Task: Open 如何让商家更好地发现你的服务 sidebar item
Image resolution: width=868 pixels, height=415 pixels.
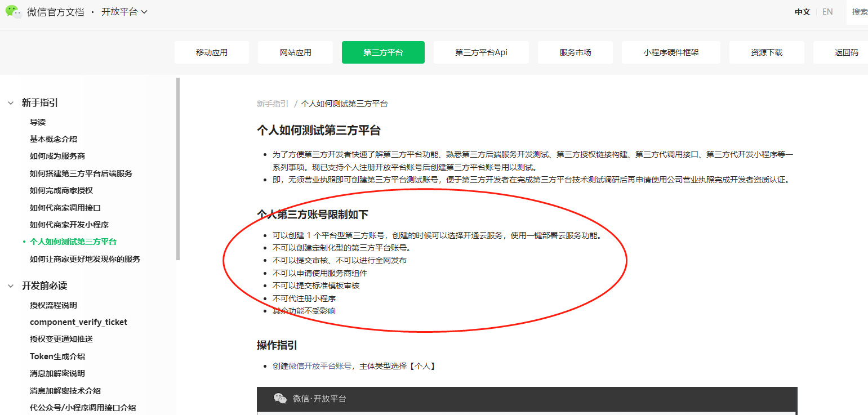Action: click(x=85, y=259)
